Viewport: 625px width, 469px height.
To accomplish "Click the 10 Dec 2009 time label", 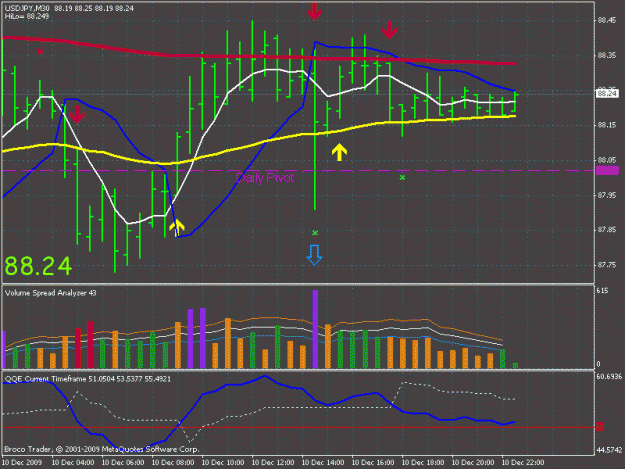I will click(22, 463).
